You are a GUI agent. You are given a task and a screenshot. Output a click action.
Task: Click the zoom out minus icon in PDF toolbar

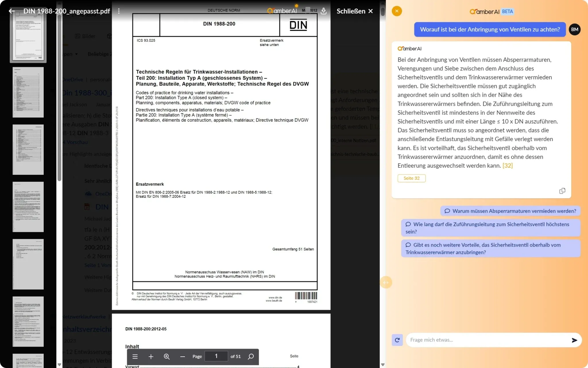point(182,356)
